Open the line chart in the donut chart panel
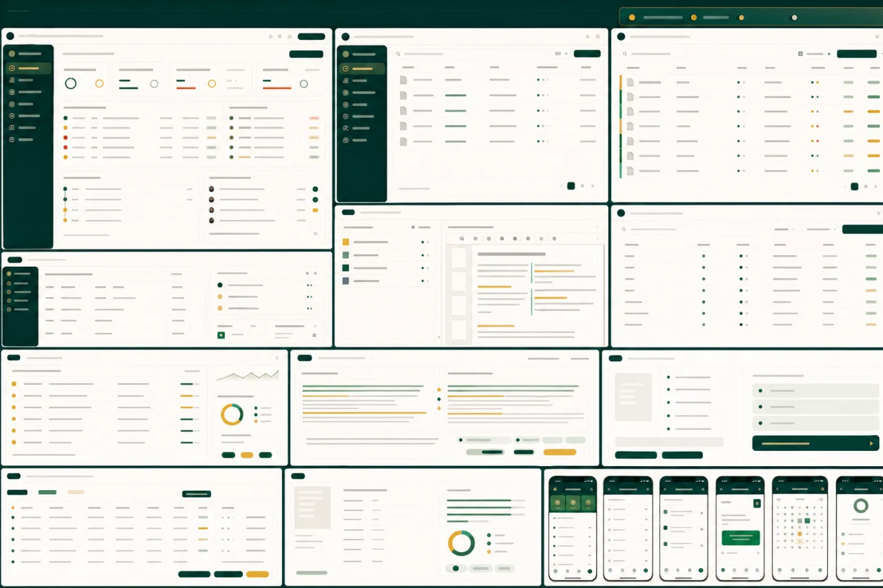 (x=248, y=376)
